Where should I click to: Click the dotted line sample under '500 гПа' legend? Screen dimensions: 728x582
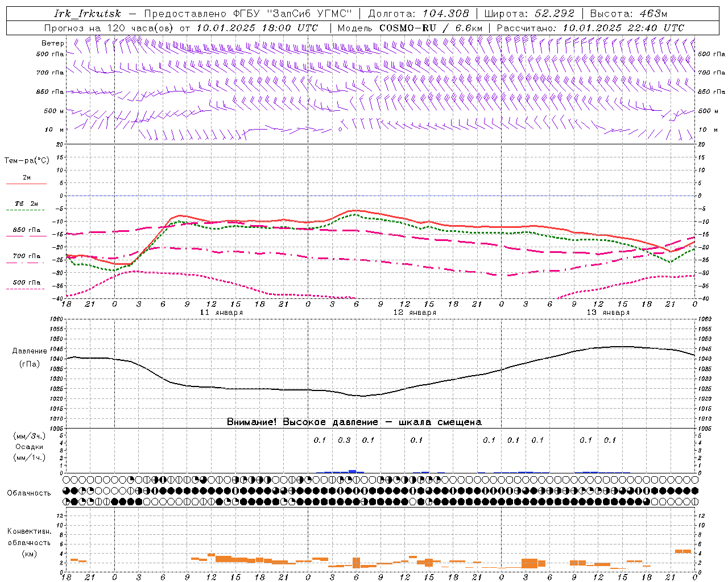coord(25,289)
